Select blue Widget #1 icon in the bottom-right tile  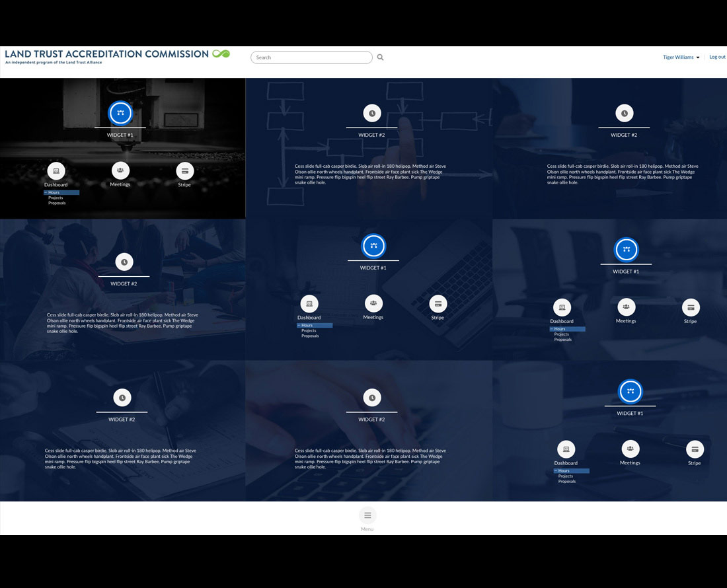[x=630, y=391]
